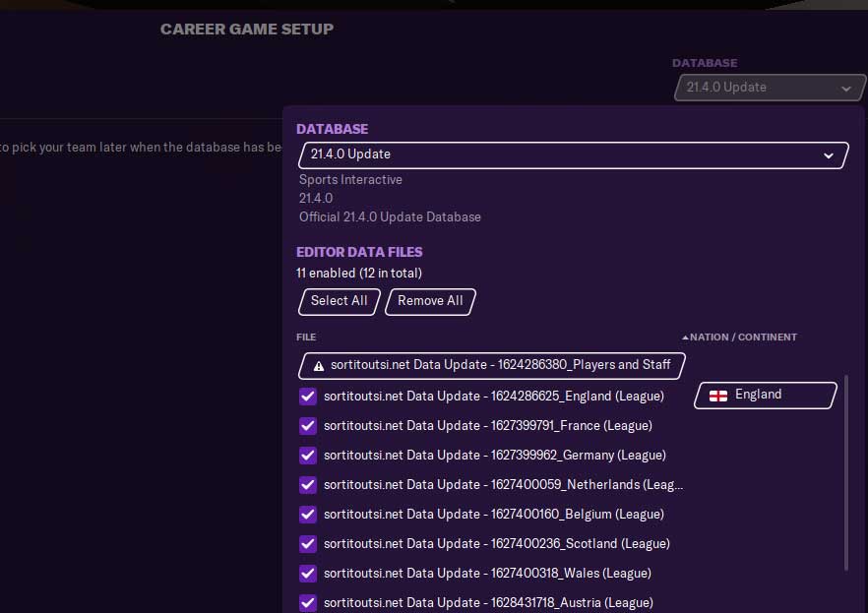Click the England (League) file name text
Viewport: 868px width, 613px height.
494,397
